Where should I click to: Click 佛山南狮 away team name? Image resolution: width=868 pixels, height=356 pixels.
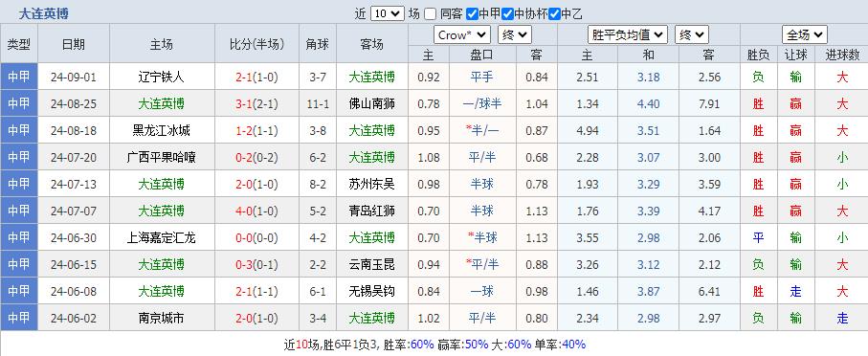point(372,103)
